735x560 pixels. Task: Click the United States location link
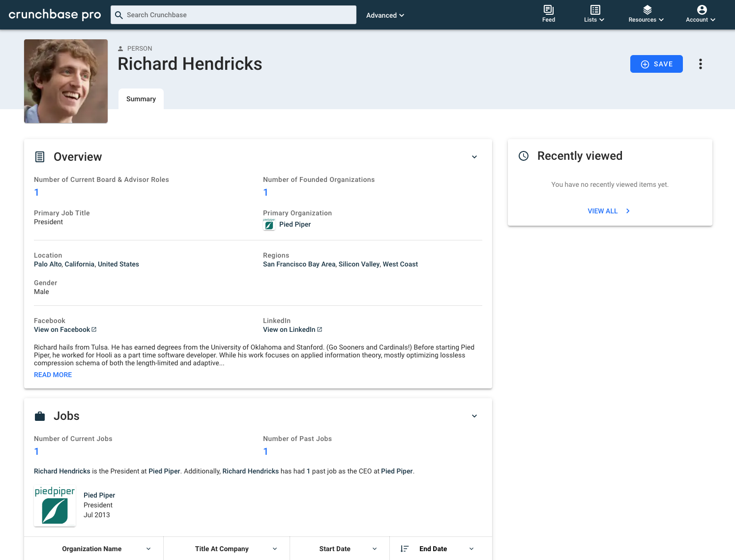click(x=118, y=264)
